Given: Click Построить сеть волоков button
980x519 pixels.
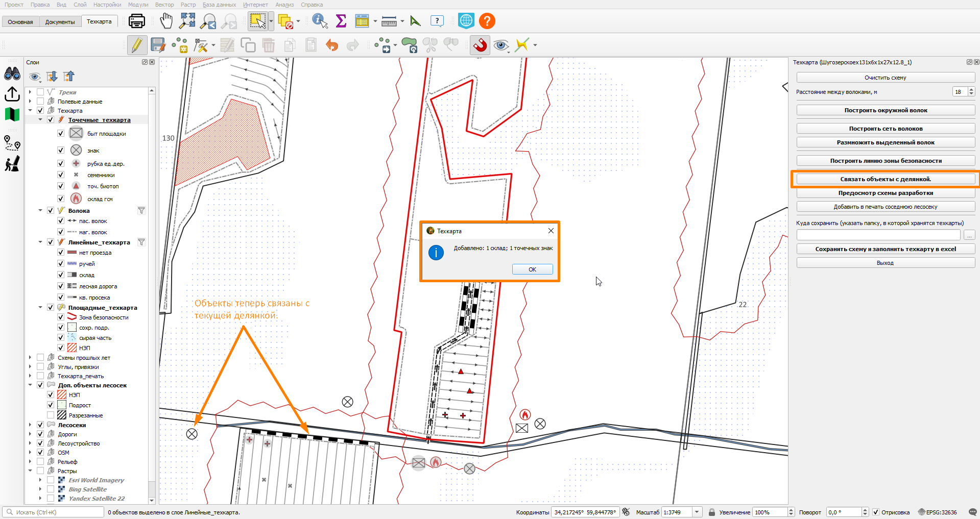Looking at the screenshot, I should pos(886,129).
